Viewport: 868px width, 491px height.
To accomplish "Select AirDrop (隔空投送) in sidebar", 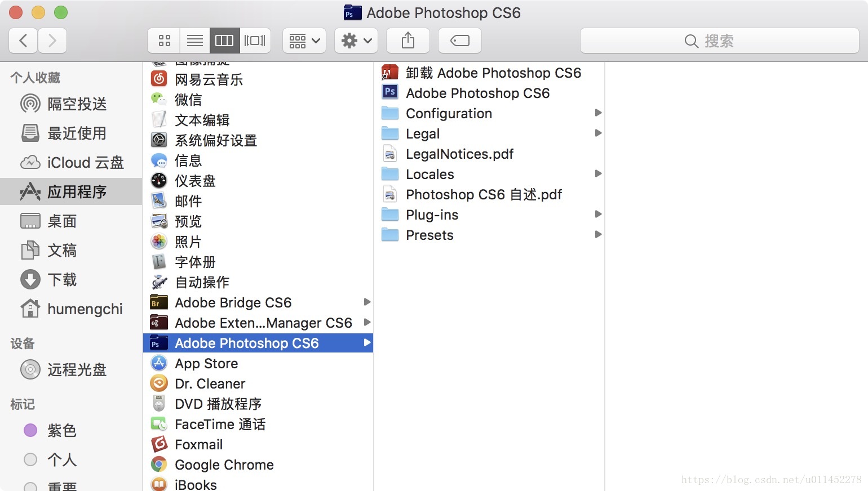I will pyautogui.click(x=71, y=104).
